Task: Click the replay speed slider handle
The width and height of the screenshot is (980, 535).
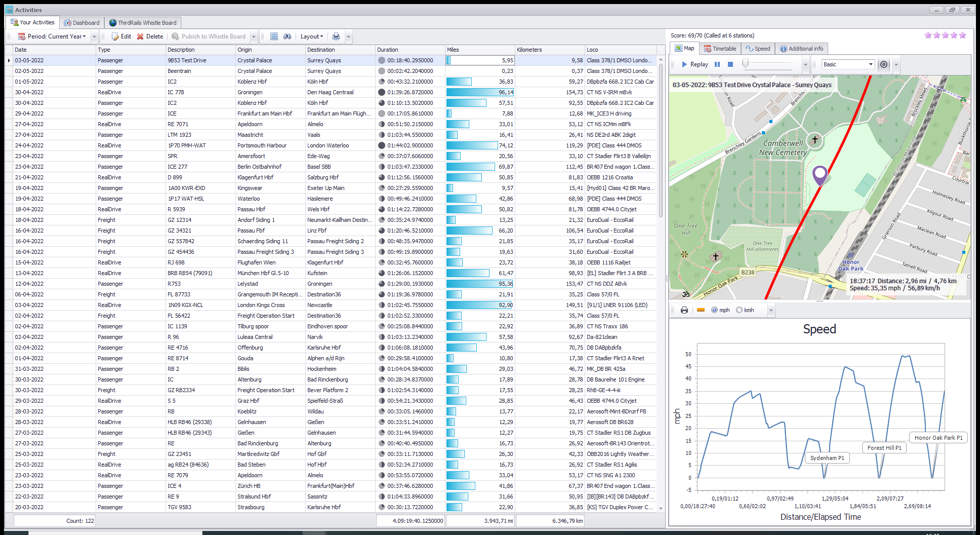Action: coord(745,63)
